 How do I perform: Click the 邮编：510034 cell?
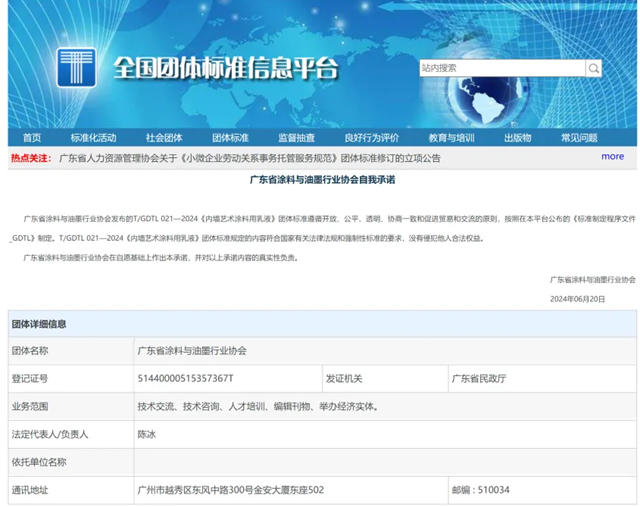542,490
